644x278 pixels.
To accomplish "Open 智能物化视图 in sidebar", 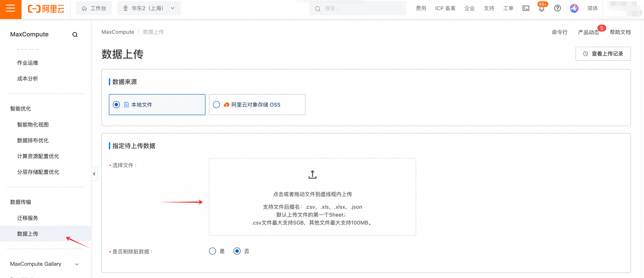I will pos(33,125).
